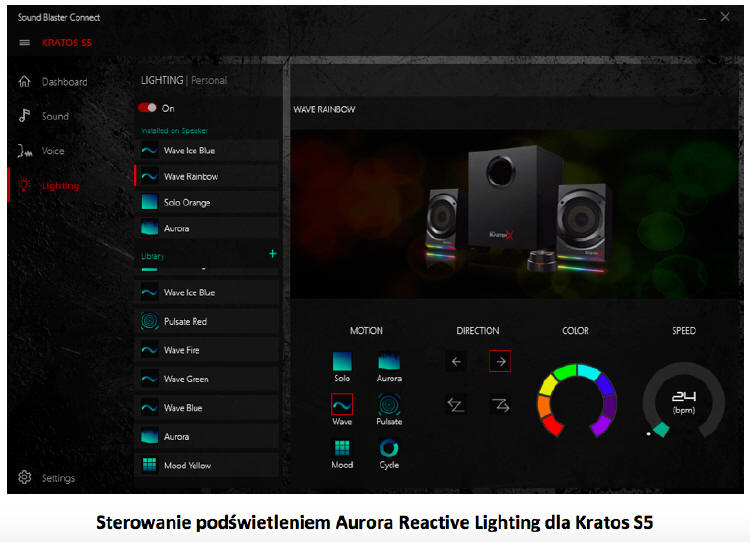
Task: Switch to Lighting section
Action: (60, 186)
